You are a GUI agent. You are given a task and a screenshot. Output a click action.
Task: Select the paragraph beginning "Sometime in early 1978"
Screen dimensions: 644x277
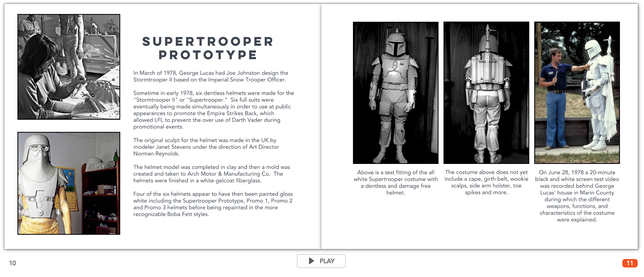[x=213, y=110]
